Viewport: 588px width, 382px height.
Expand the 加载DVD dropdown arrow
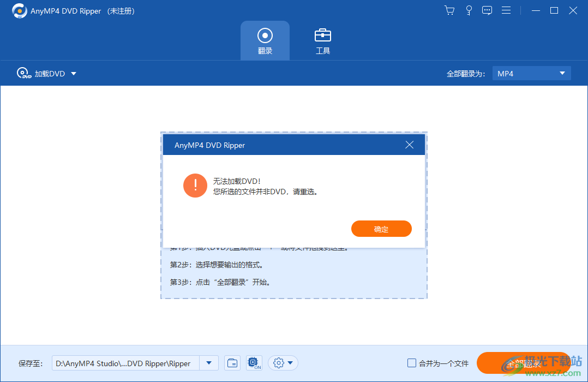(x=74, y=74)
